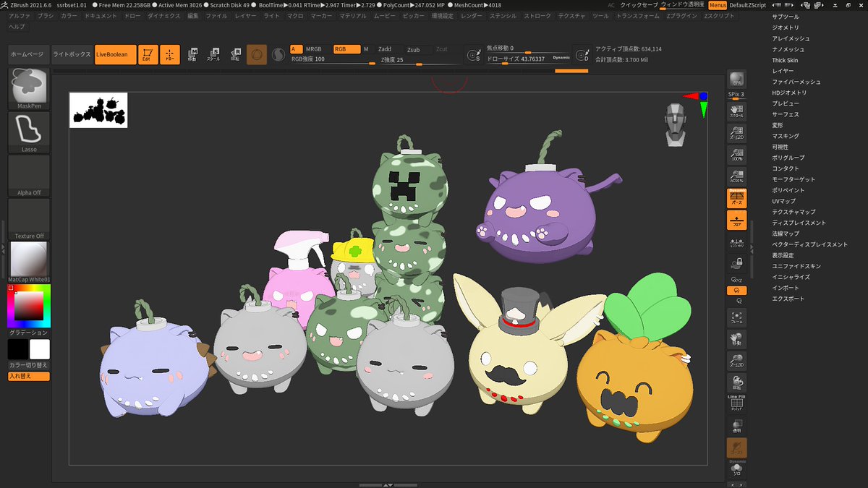
Task: Open the ライトボックス lightbox button
Action: tap(72, 54)
